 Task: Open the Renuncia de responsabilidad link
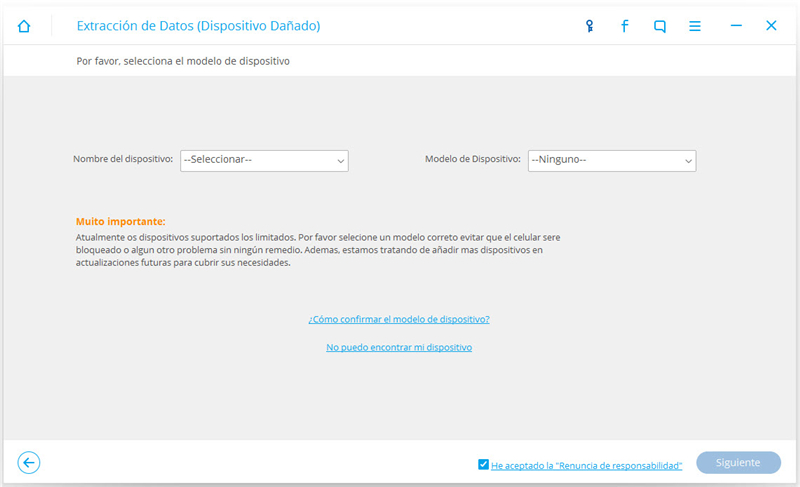pyautogui.click(x=586, y=466)
